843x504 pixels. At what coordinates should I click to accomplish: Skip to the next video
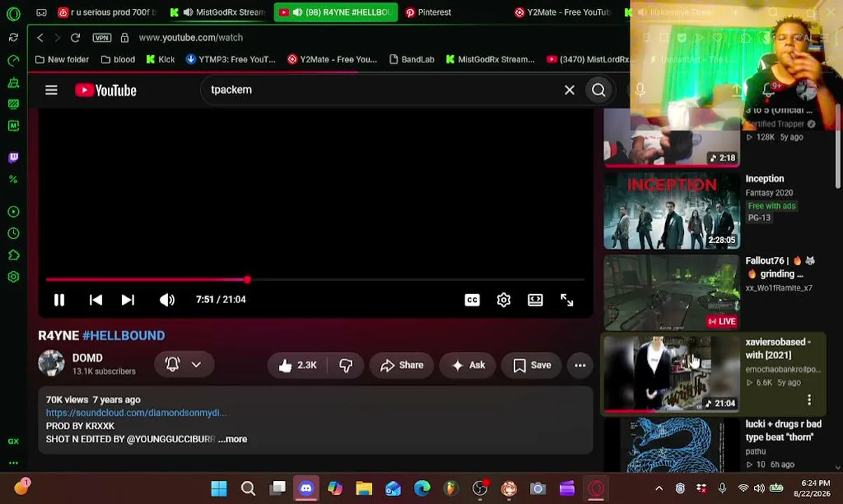[127, 300]
